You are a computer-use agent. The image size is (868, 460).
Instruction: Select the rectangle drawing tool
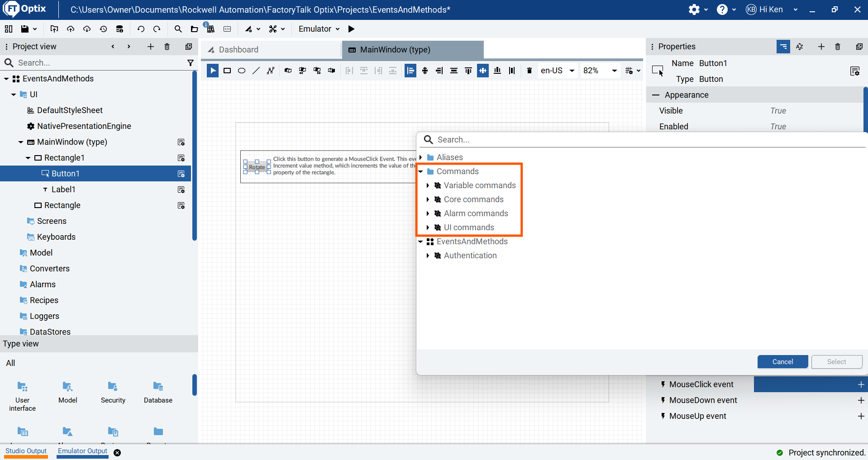click(227, 71)
